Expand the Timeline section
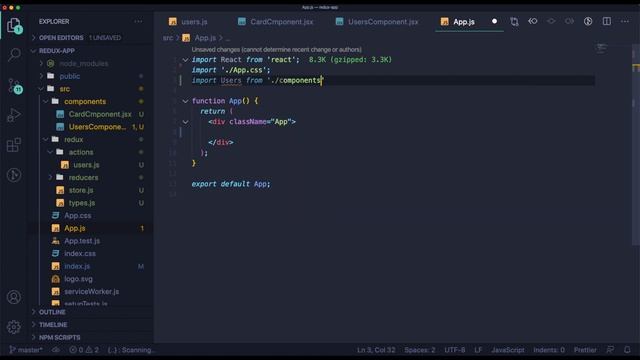 pyautogui.click(x=53, y=324)
